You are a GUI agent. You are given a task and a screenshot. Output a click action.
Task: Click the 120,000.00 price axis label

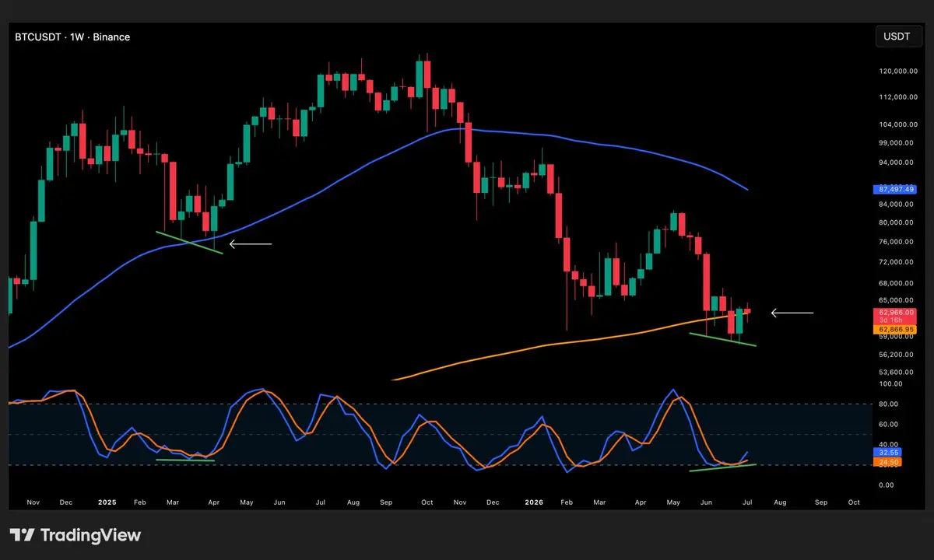pos(897,72)
